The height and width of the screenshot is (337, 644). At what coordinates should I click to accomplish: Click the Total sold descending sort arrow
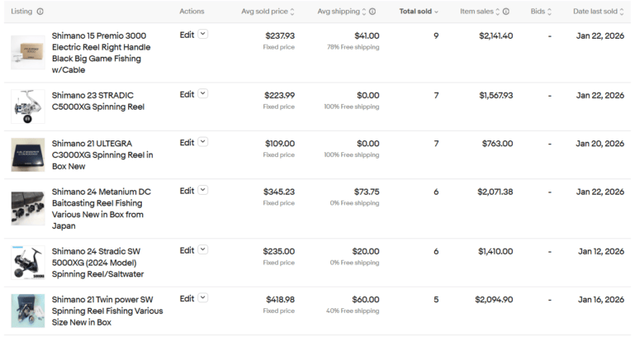click(x=436, y=12)
